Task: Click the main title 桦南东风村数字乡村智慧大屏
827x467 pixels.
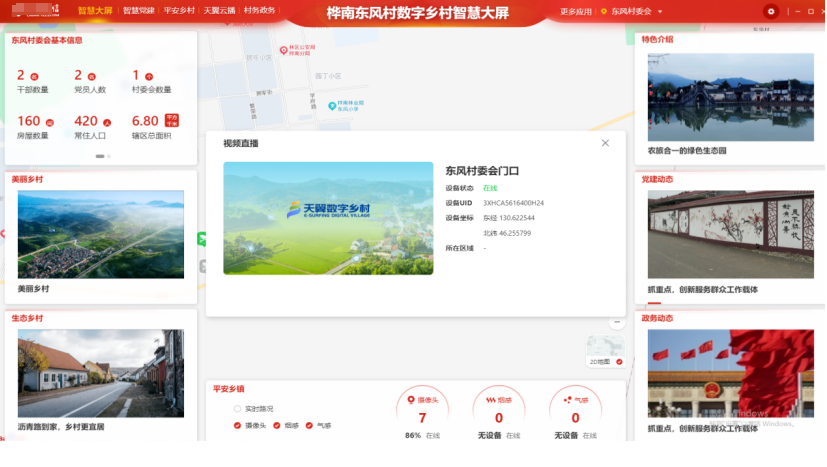Action: (x=417, y=13)
